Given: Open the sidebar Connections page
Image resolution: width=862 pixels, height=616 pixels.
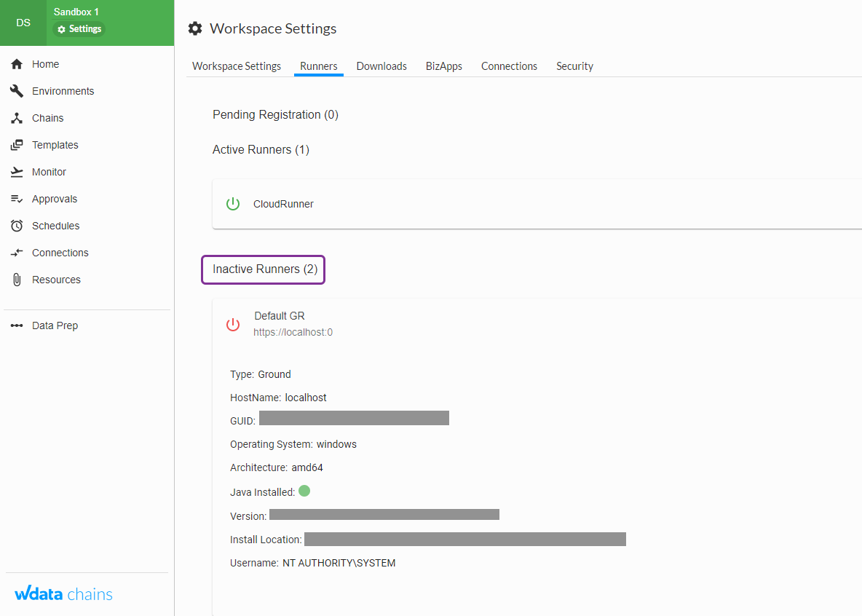Looking at the screenshot, I should 60,253.
